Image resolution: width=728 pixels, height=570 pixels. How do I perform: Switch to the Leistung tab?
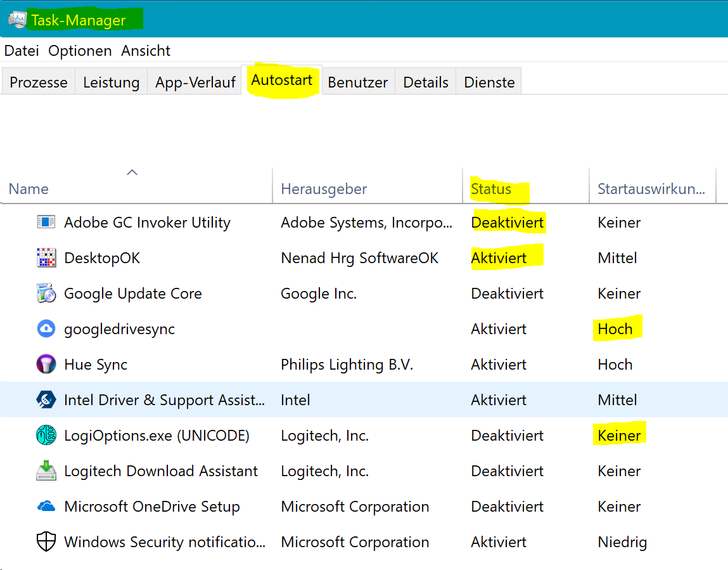(x=111, y=82)
